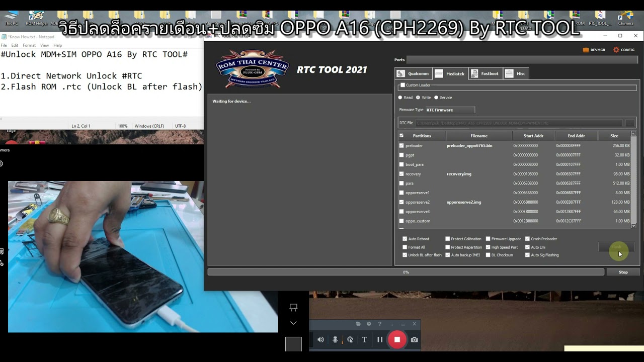Uncheck the opporeserve2 partition checkbox
Image resolution: width=644 pixels, height=362 pixels.
401,202
